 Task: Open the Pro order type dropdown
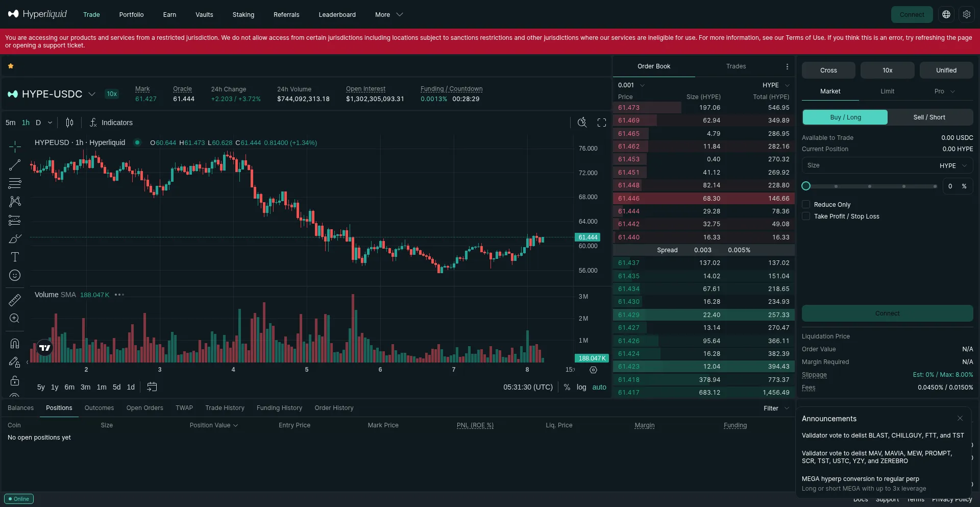coord(945,91)
